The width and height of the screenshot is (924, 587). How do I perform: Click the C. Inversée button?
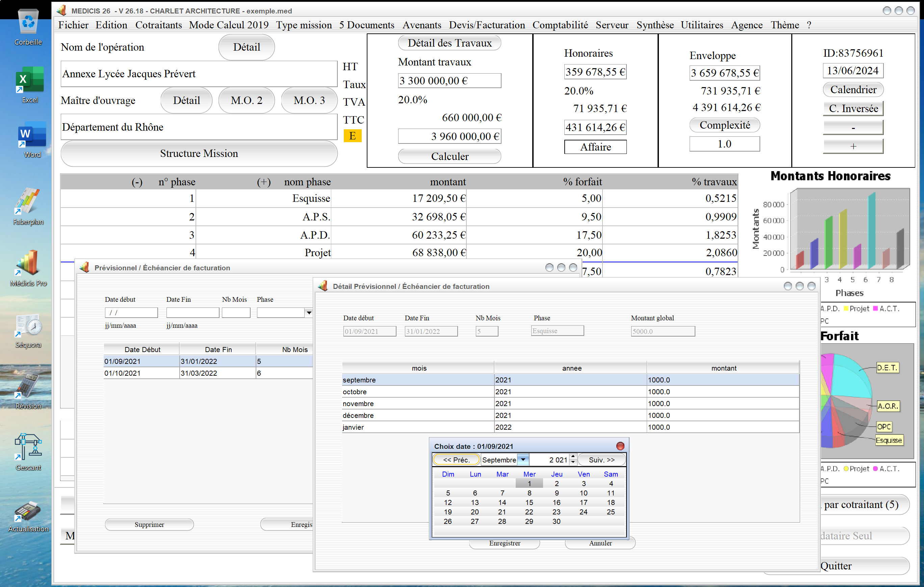853,108
